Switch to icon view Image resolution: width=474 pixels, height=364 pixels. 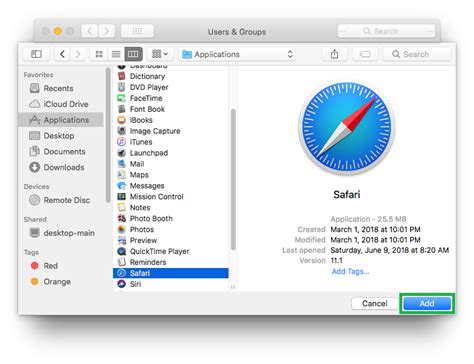(99, 54)
